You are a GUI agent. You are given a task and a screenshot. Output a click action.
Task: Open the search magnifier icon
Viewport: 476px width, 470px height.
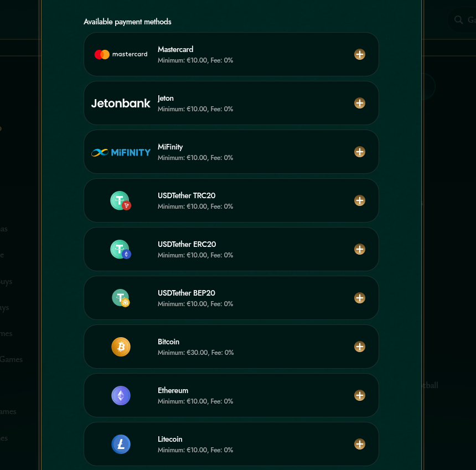coord(458,20)
